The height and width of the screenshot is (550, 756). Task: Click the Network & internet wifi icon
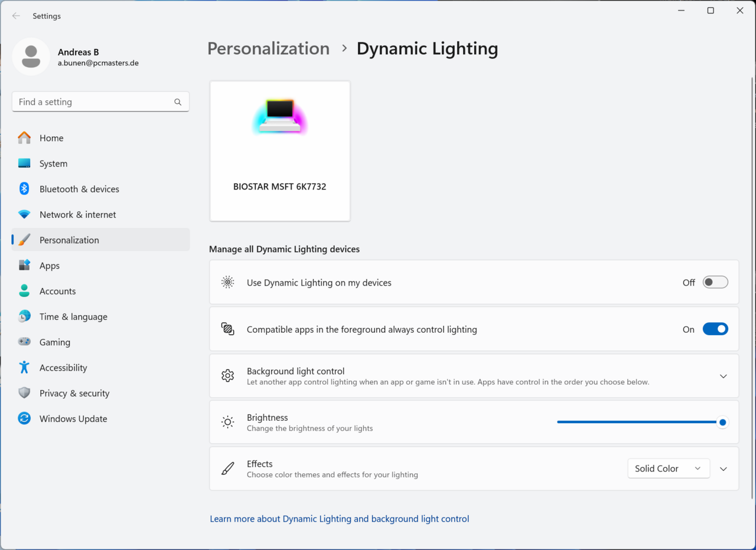[x=24, y=214]
